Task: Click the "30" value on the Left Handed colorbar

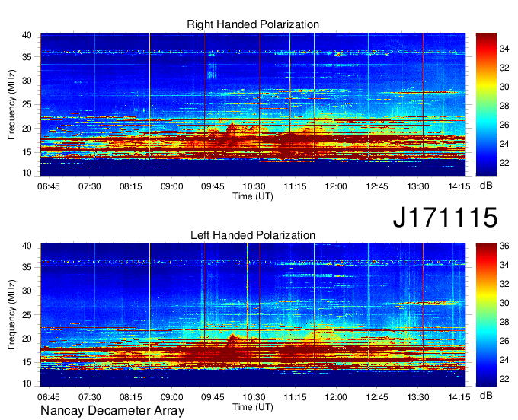Action: [504, 303]
